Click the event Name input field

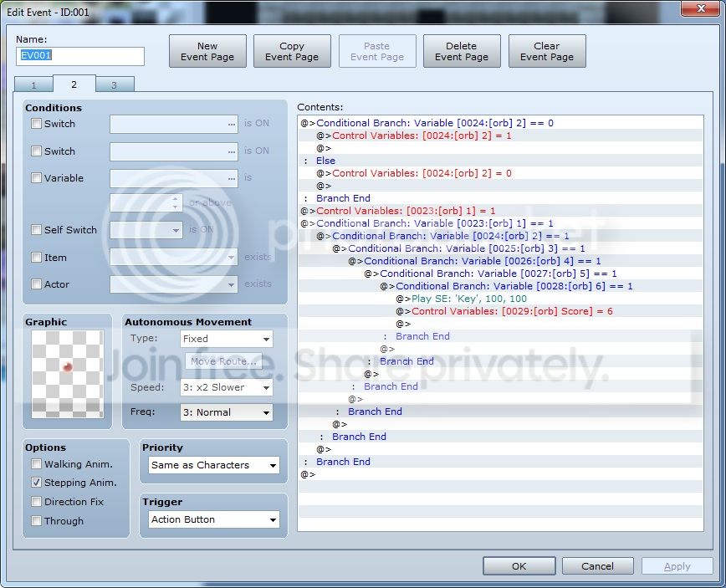(x=80, y=56)
